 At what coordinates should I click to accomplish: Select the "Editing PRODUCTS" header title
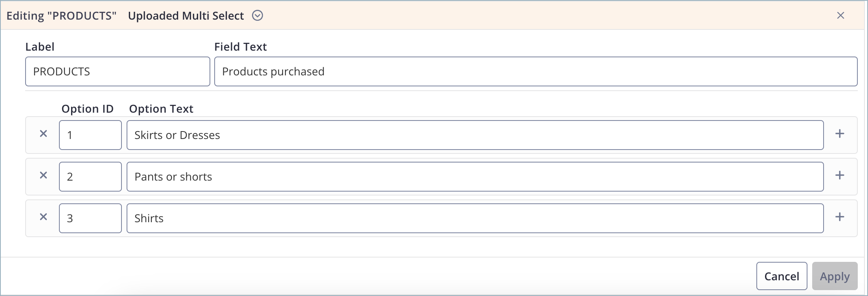(62, 16)
